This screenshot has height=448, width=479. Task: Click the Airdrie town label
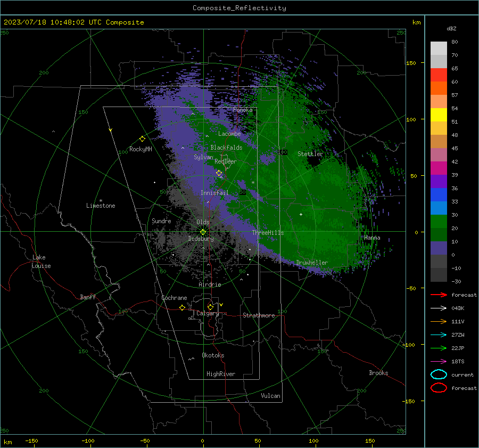(210, 284)
